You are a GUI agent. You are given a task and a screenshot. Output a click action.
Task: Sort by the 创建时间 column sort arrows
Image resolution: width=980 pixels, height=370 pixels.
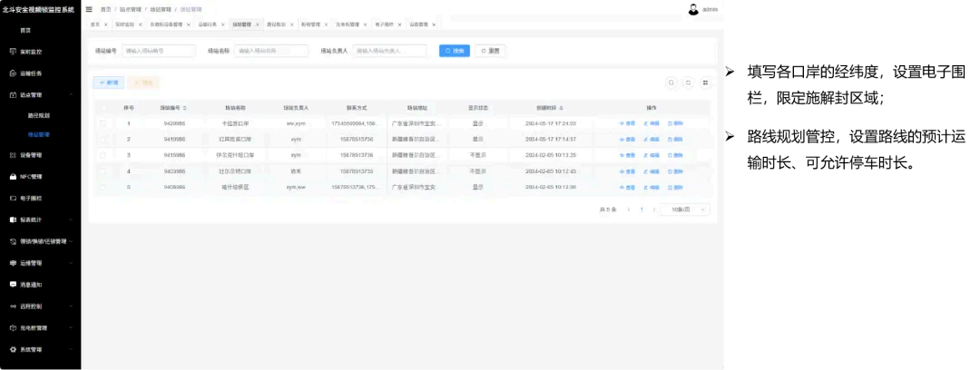click(x=561, y=108)
